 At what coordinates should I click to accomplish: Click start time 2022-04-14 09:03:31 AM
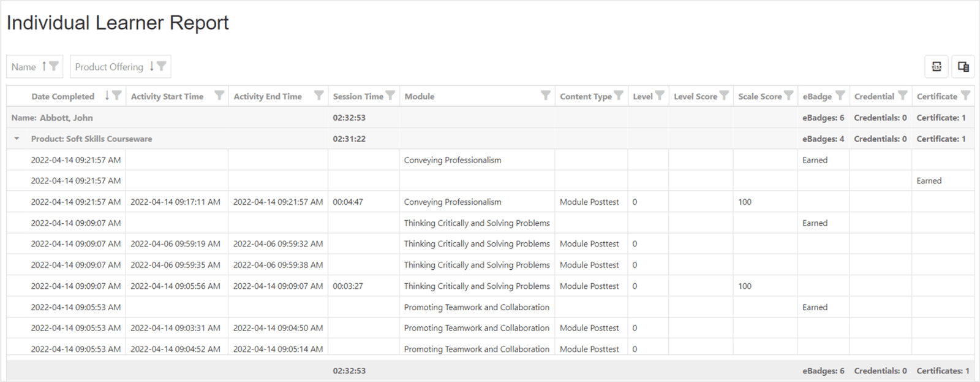(175, 328)
